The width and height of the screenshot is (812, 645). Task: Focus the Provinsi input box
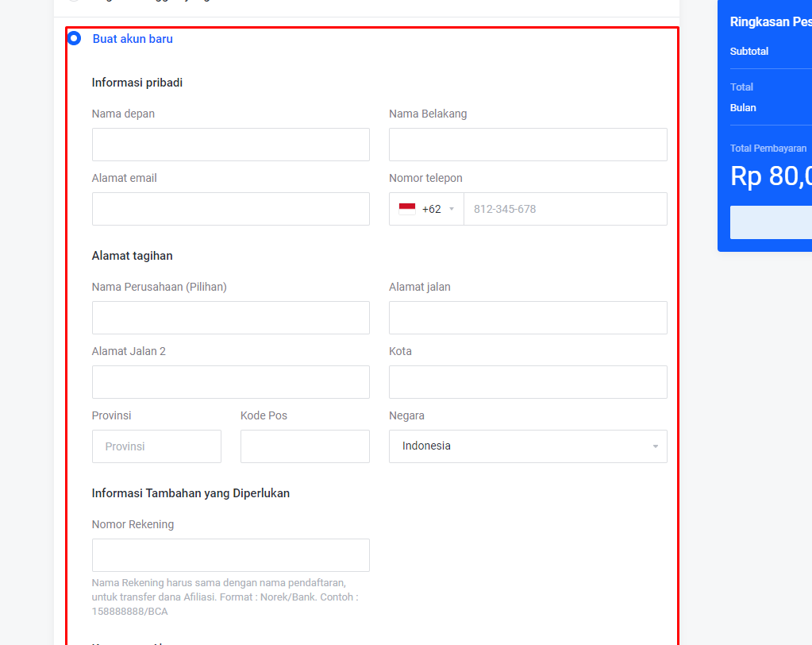[156, 446]
